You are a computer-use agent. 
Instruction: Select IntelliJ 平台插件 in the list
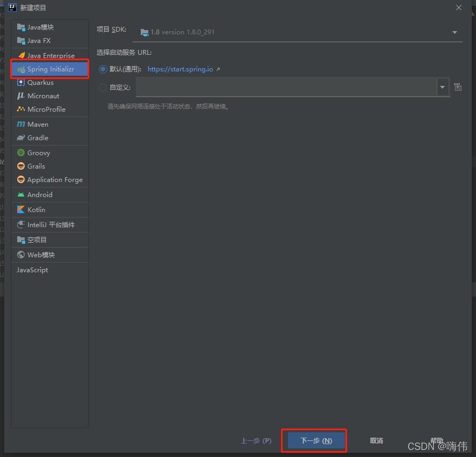click(49, 225)
